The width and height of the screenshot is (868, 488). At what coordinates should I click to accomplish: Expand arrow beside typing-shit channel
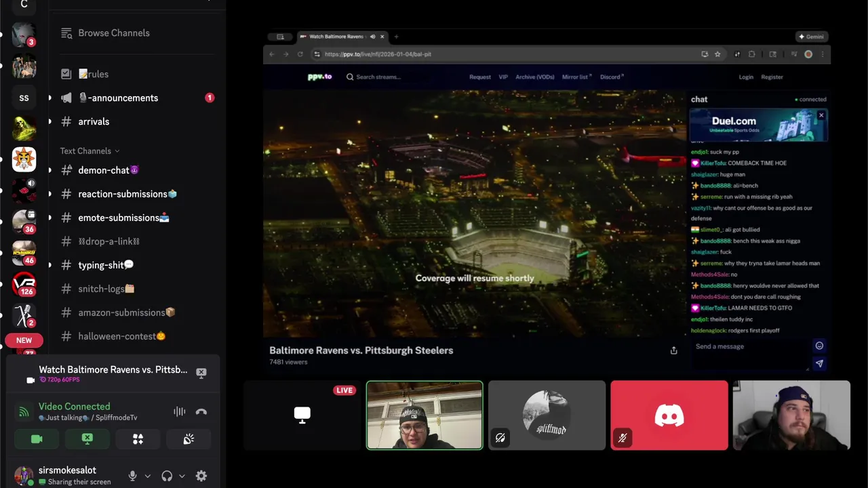coord(50,265)
